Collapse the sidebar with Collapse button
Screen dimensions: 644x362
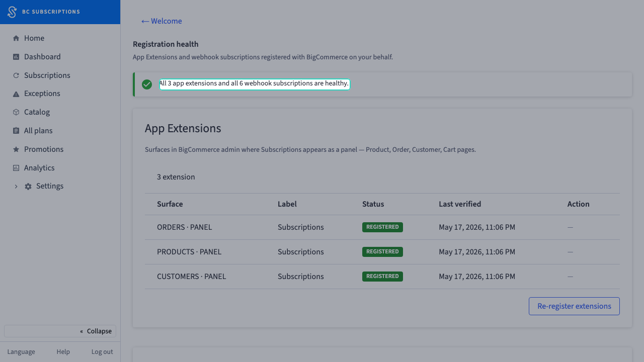[60, 331]
